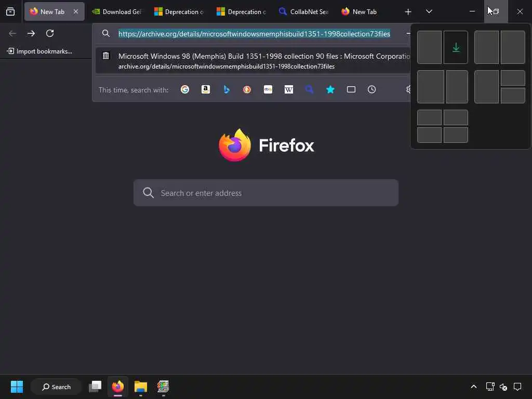Open a new tab with plus button
The height and width of the screenshot is (399, 532).
pos(408,12)
